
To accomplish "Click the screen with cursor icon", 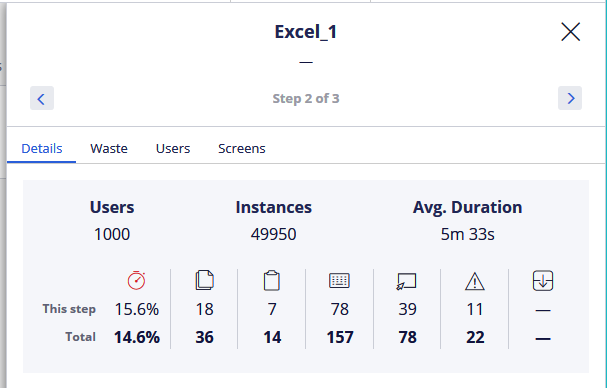I will pyautogui.click(x=406, y=282).
